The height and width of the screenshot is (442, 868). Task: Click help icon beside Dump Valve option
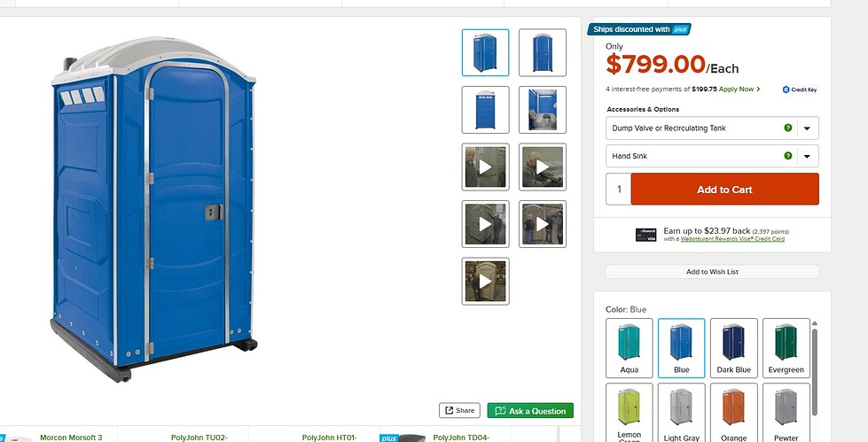pyautogui.click(x=787, y=128)
